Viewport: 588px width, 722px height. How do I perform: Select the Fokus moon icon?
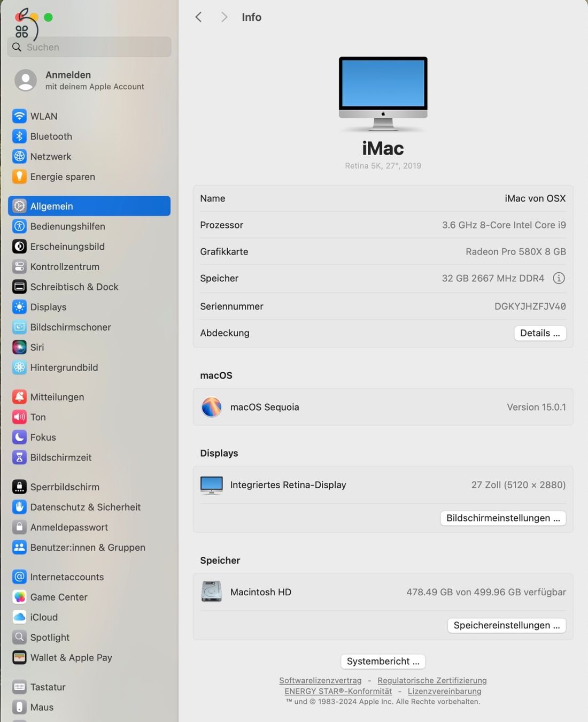click(x=19, y=437)
